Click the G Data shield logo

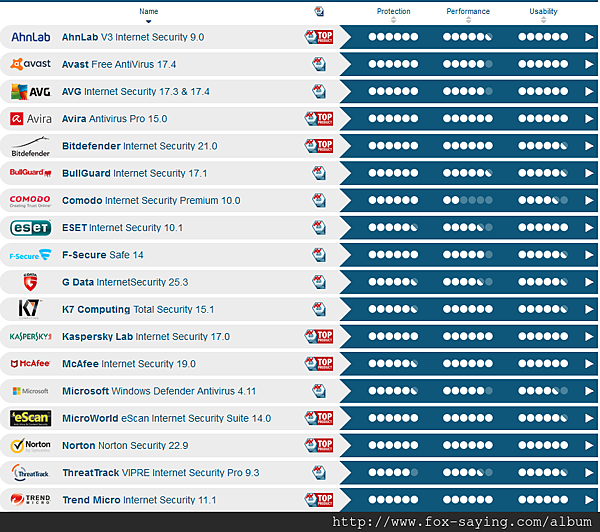31,282
